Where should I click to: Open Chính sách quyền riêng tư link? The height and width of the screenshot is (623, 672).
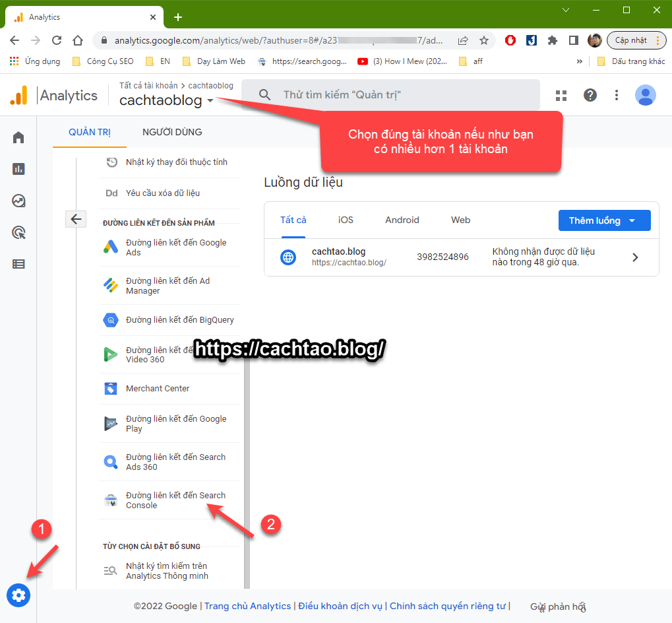pos(447,606)
